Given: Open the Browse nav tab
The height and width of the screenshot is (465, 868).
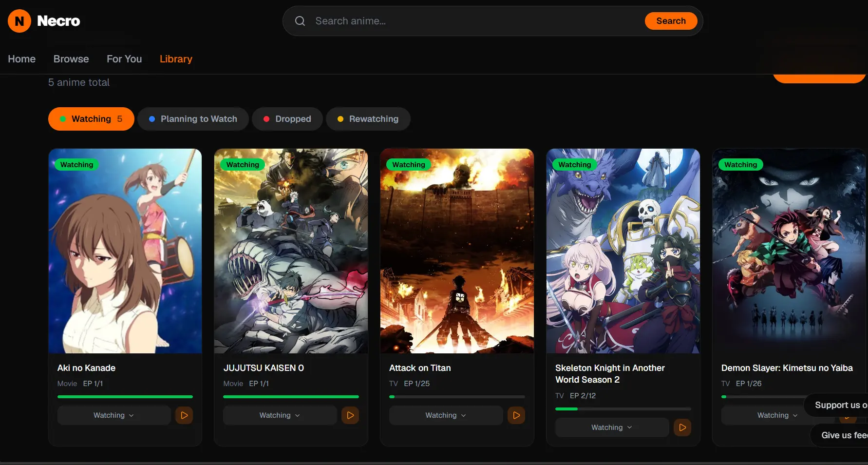Looking at the screenshot, I should 71,59.
